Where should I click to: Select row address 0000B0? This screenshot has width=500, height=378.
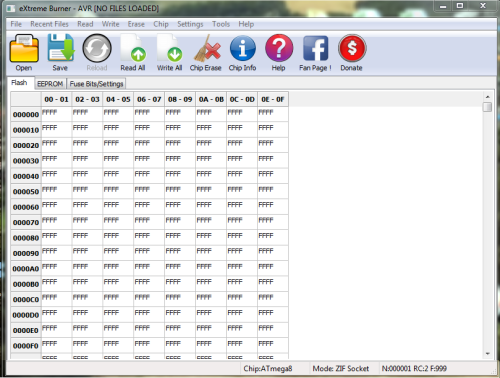coord(26,284)
